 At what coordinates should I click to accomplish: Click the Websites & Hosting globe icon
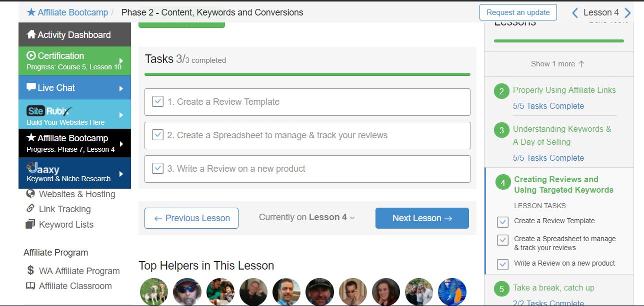(30, 194)
